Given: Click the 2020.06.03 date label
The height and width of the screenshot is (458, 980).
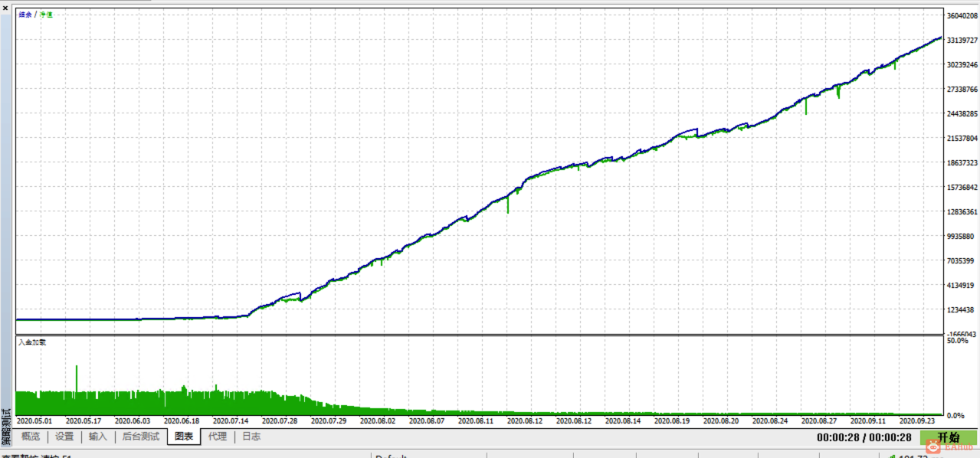Looking at the screenshot, I should [133, 420].
